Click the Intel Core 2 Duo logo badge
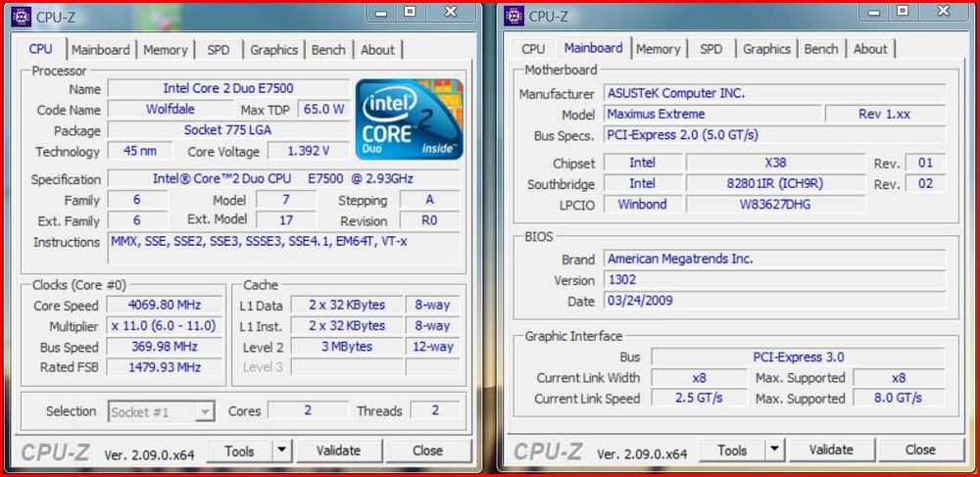Screen dimensions: 980x477 click(x=410, y=119)
